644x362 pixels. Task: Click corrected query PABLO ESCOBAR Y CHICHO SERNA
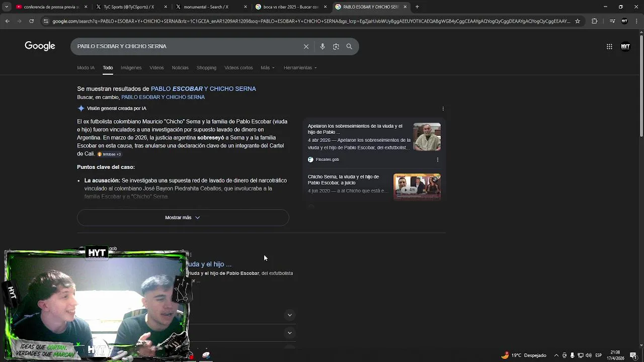tap(203, 88)
